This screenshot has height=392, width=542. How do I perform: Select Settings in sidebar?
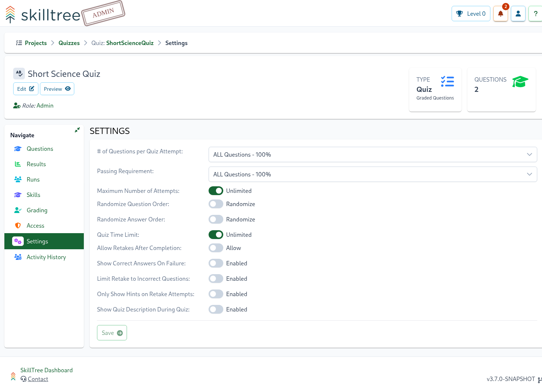tap(44, 241)
